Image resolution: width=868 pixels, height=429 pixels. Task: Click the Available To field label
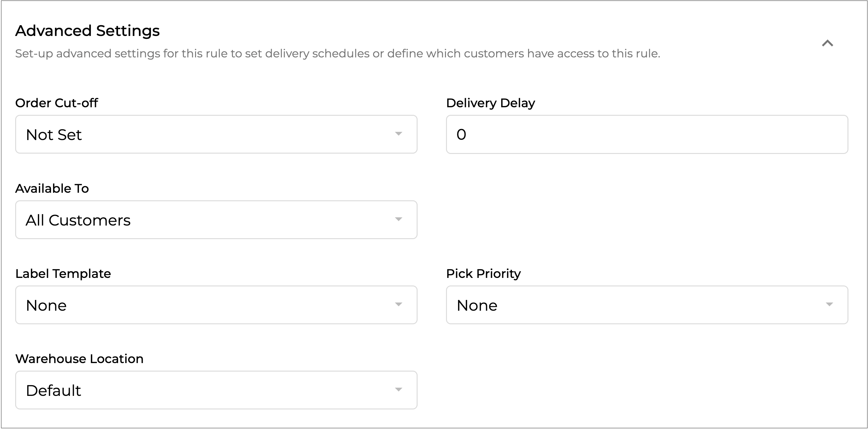coord(52,189)
